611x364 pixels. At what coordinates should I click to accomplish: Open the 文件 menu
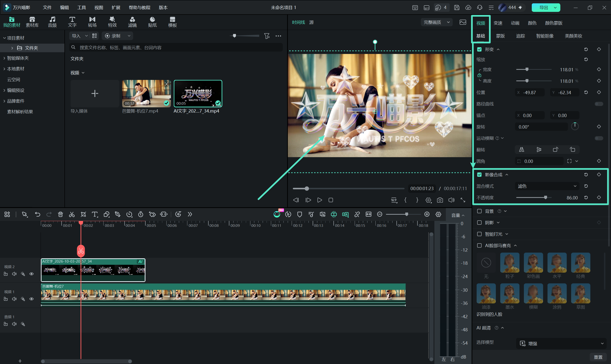[47, 8]
